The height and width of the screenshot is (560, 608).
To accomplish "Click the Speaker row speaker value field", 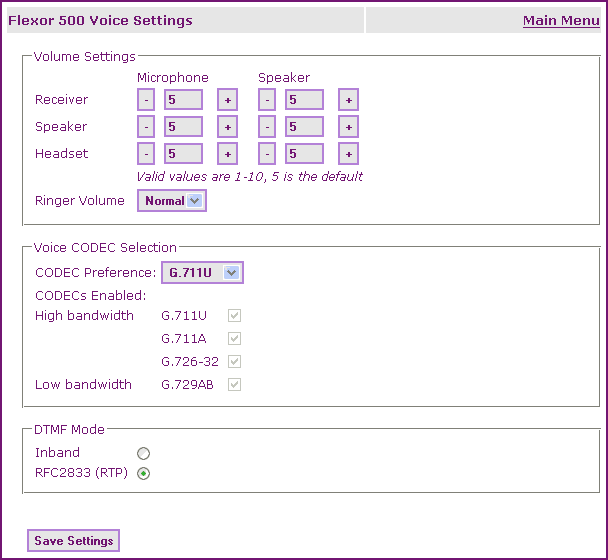I will (x=304, y=126).
